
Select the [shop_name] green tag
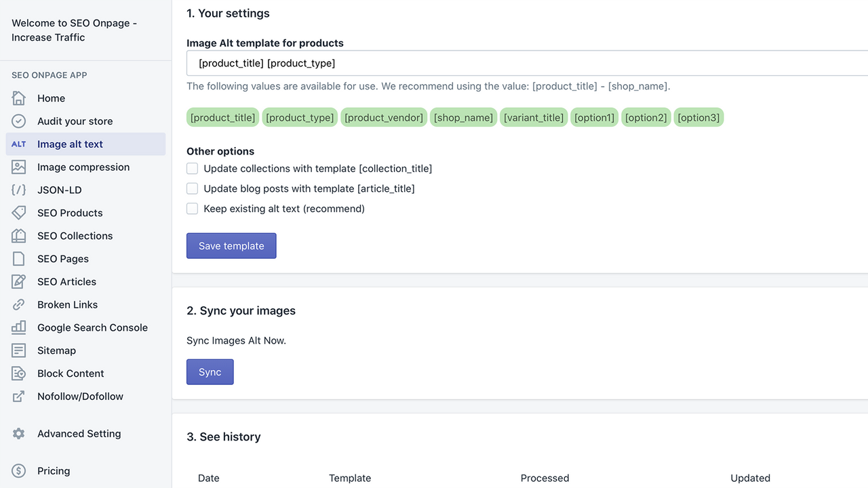464,118
